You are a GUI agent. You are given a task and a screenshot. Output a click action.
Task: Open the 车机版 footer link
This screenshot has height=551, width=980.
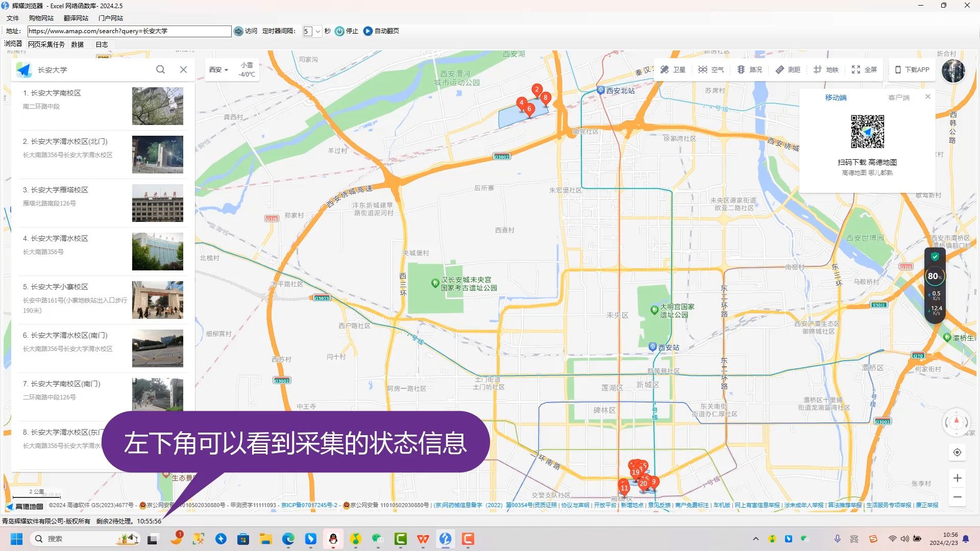(x=722, y=505)
